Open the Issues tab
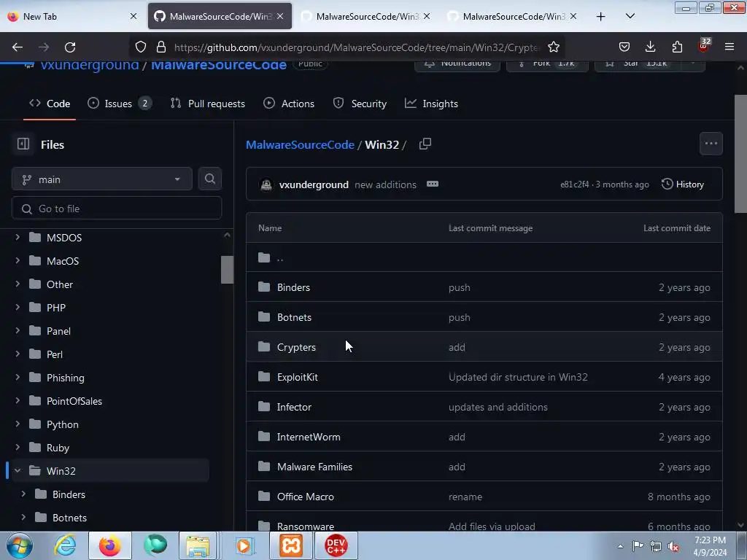 [x=120, y=104]
